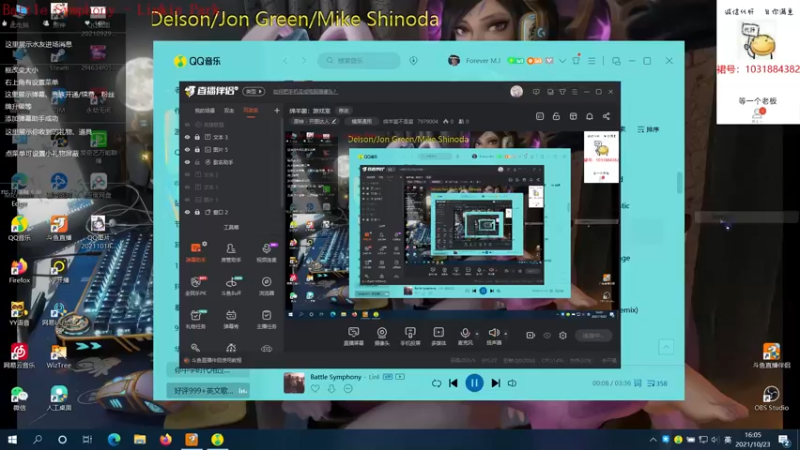Open record button next to speaker
This screenshot has height=450, width=800.
(x=531, y=335)
